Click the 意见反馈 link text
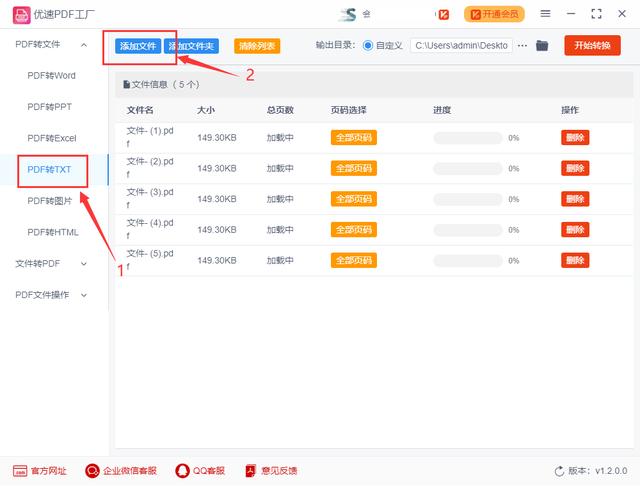The image size is (640, 486). (279, 471)
